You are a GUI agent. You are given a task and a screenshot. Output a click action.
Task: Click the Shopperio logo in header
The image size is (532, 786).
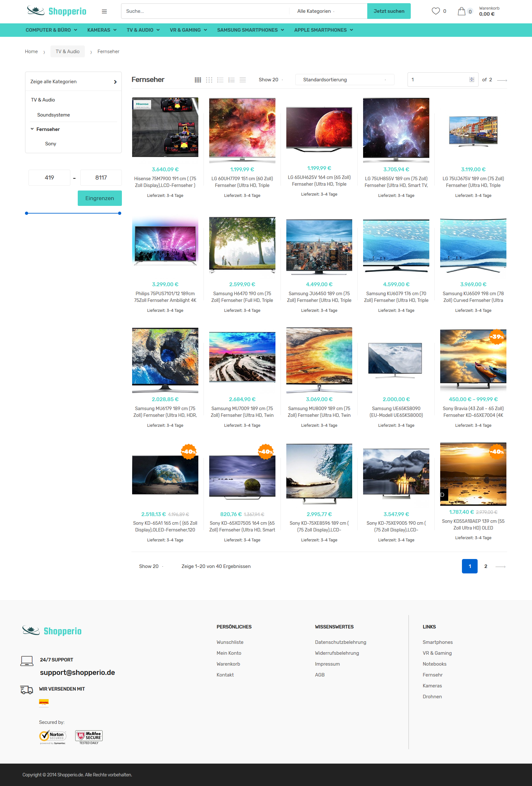57,11
